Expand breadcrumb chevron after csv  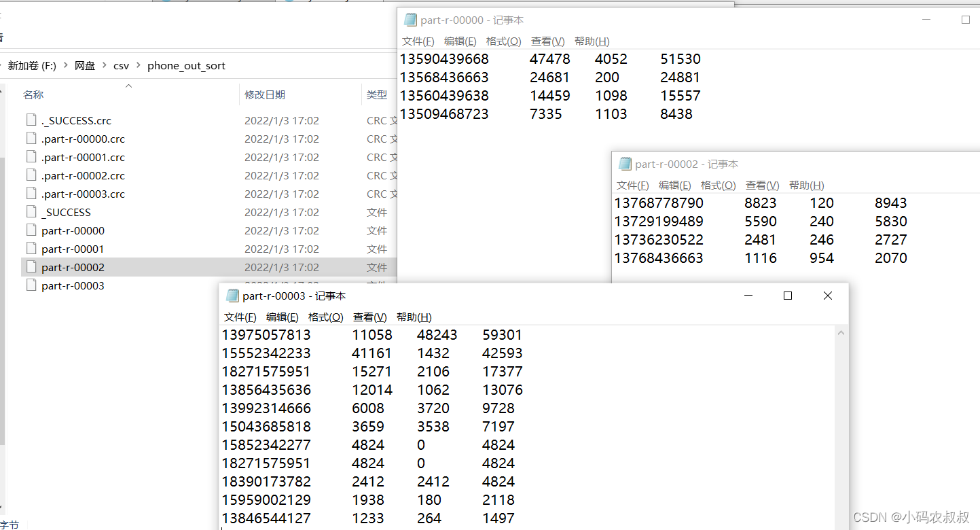[138, 66]
